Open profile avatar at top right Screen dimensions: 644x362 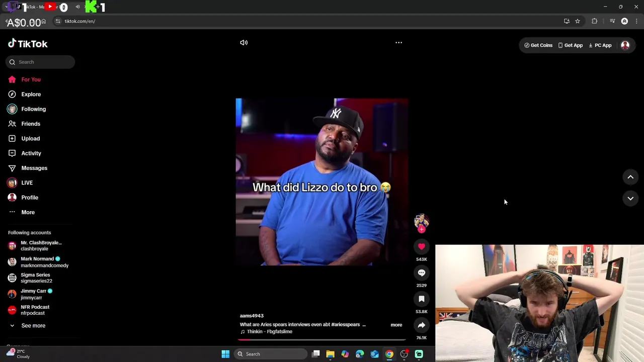pos(625,45)
